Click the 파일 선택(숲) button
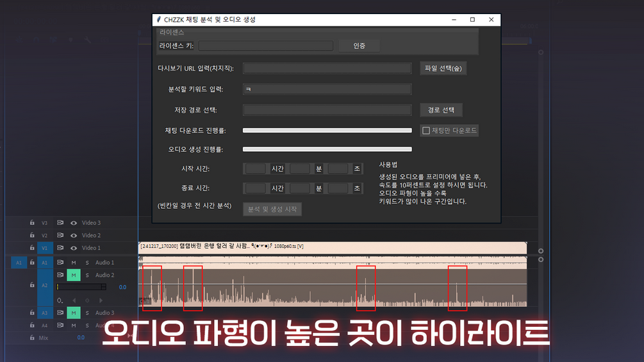The width and height of the screenshot is (644, 362). click(x=443, y=69)
